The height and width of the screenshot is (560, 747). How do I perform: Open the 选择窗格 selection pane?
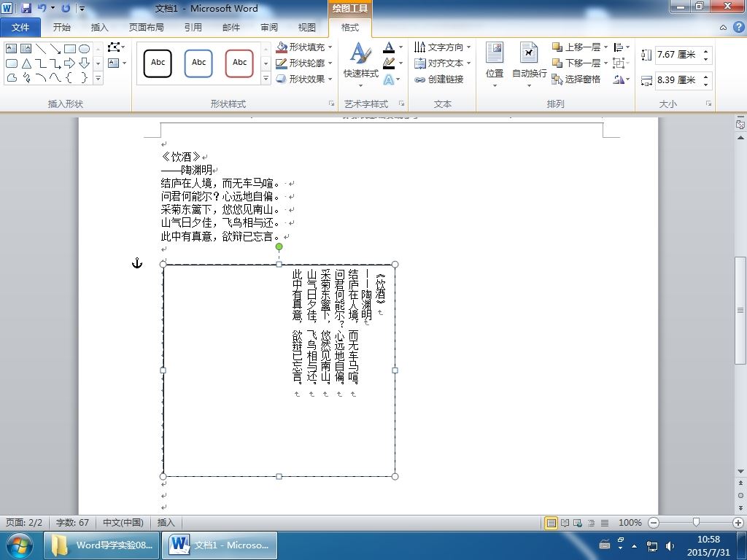click(576, 79)
